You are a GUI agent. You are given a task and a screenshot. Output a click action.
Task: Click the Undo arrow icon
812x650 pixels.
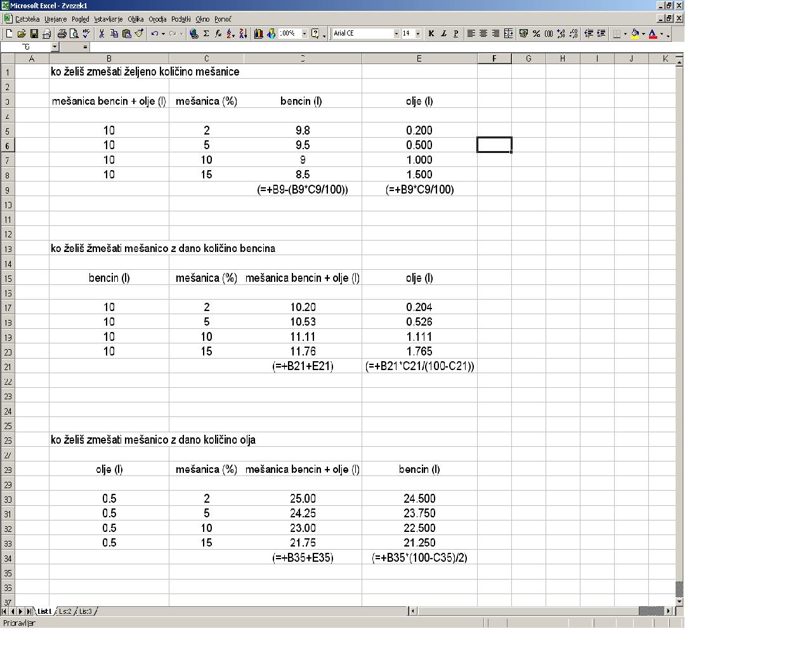click(x=154, y=34)
